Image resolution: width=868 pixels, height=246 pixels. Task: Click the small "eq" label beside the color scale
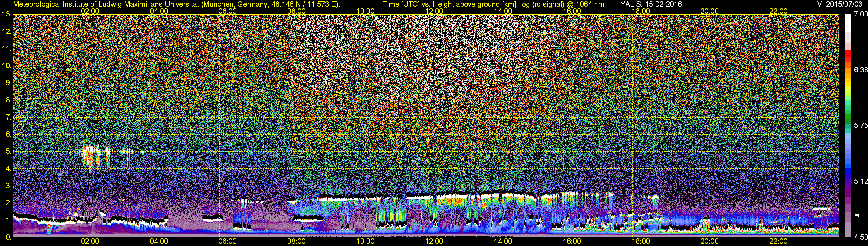pyautogui.click(x=857, y=215)
